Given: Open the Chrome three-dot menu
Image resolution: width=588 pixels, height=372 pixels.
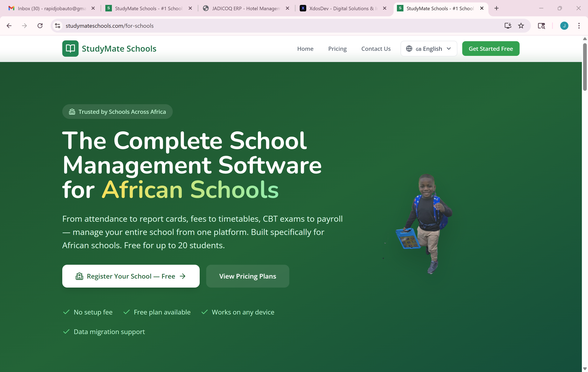Looking at the screenshot, I should [x=579, y=26].
